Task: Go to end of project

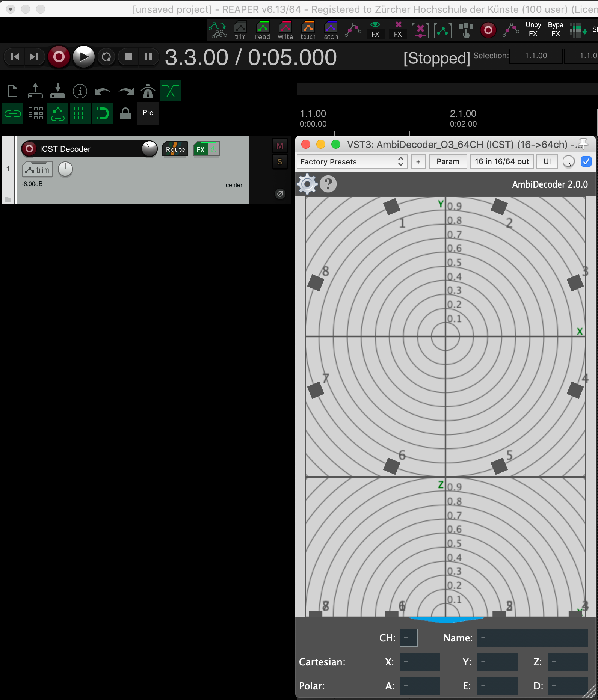Action: pyautogui.click(x=34, y=57)
